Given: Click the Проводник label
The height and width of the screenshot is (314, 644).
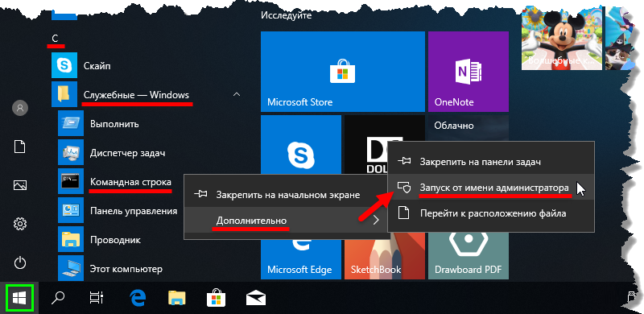Looking at the screenshot, I should point(115,240).
